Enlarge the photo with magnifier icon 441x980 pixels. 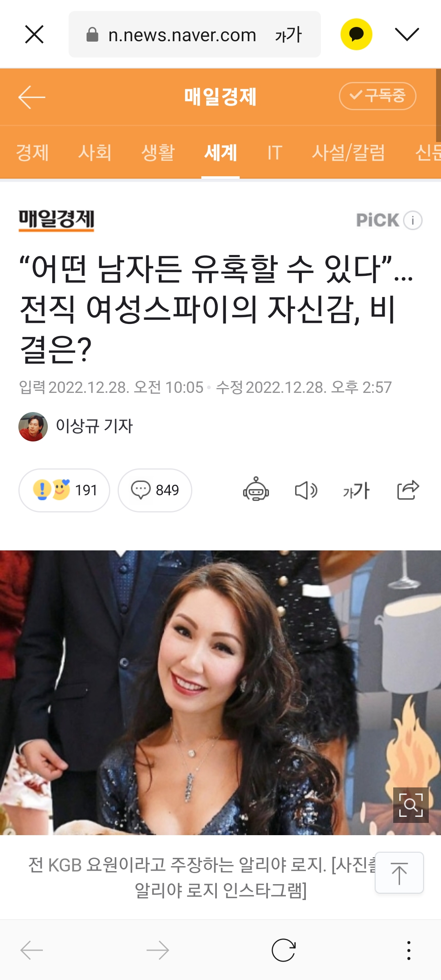[411, 805]
